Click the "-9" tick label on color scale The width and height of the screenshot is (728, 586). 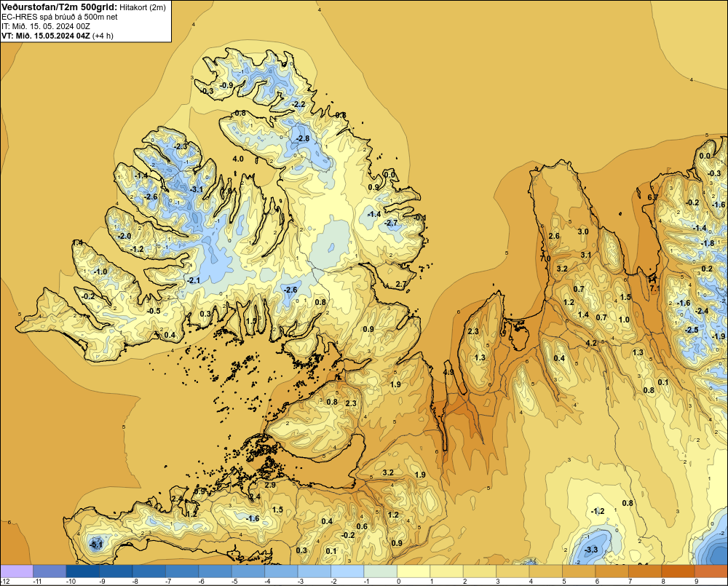point(102,582)
